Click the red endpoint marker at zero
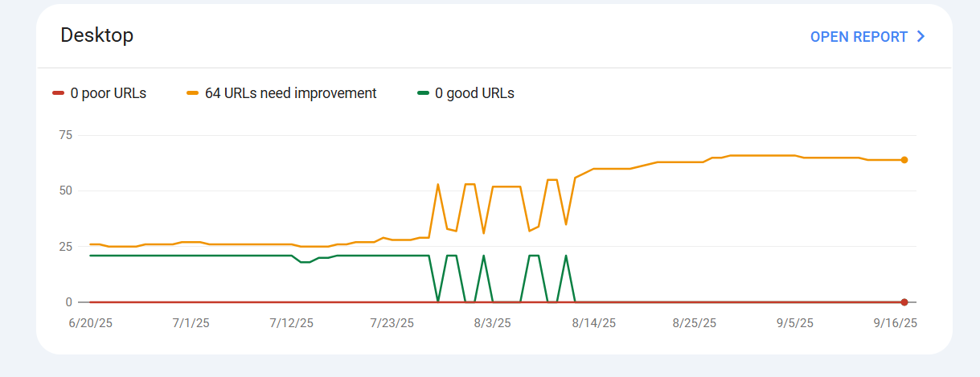 point(904,302)
